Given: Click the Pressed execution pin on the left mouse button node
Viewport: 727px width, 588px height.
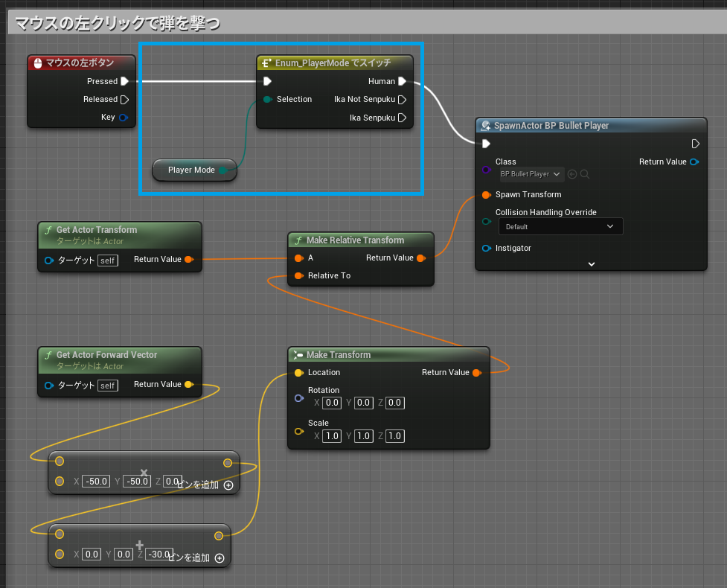Looking at the screenshot, I should point(124,81).
